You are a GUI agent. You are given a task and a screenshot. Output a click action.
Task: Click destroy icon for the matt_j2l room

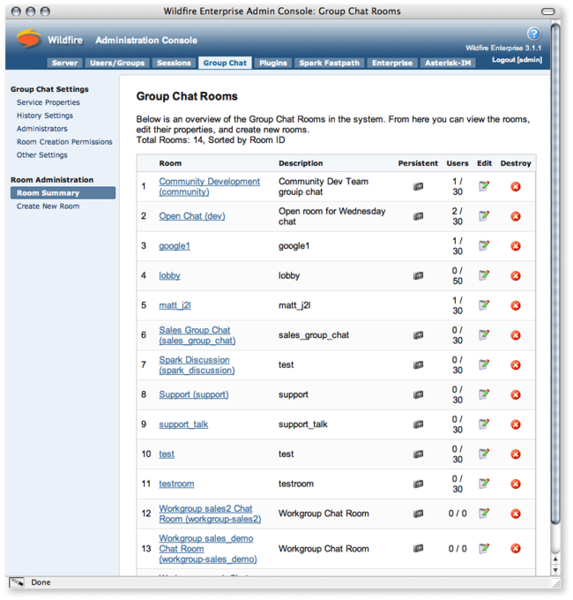coord(516,305)
